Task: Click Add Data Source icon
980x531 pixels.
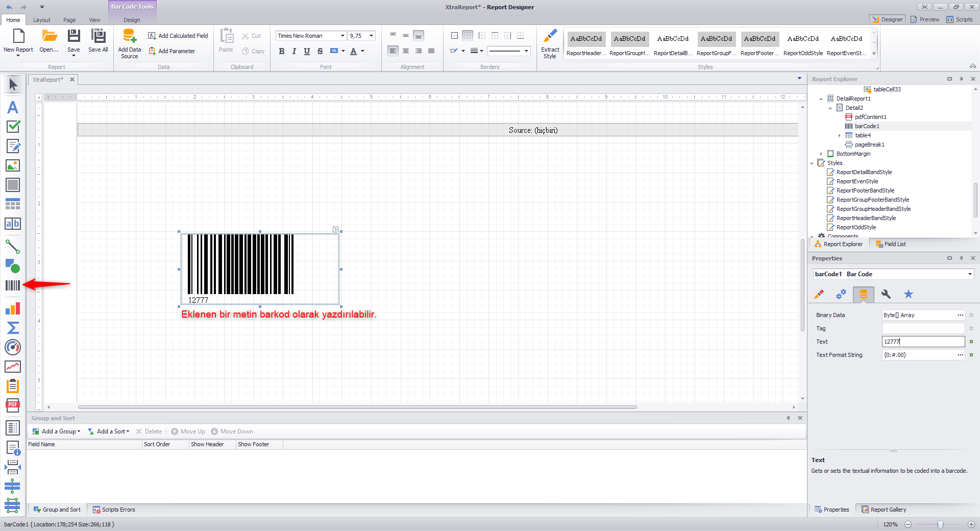Action: (130, 36)
